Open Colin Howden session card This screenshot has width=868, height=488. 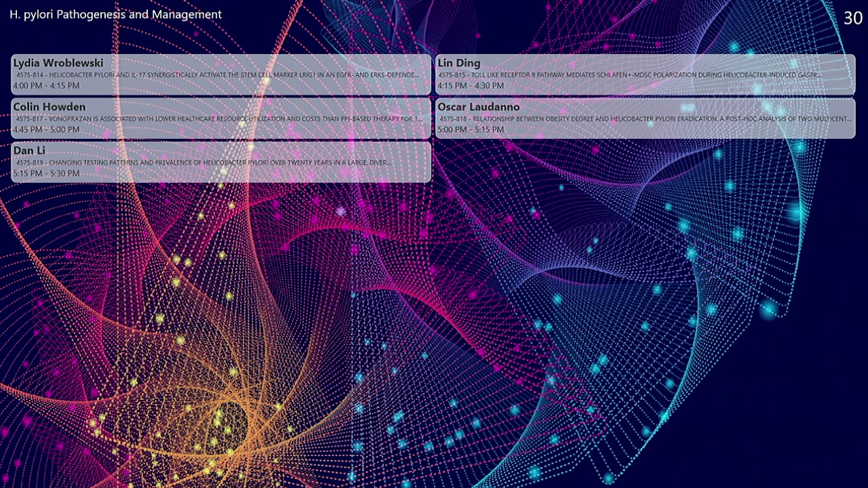(221, 119)
